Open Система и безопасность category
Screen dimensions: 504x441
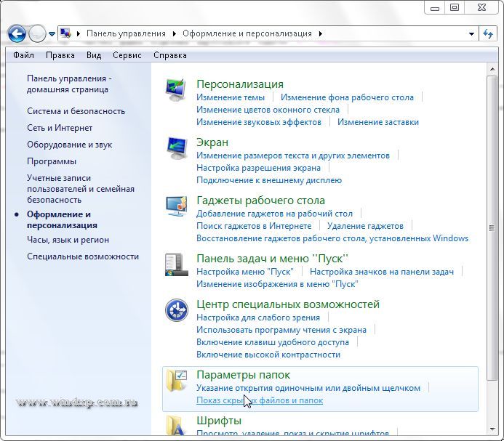point(76,111)
